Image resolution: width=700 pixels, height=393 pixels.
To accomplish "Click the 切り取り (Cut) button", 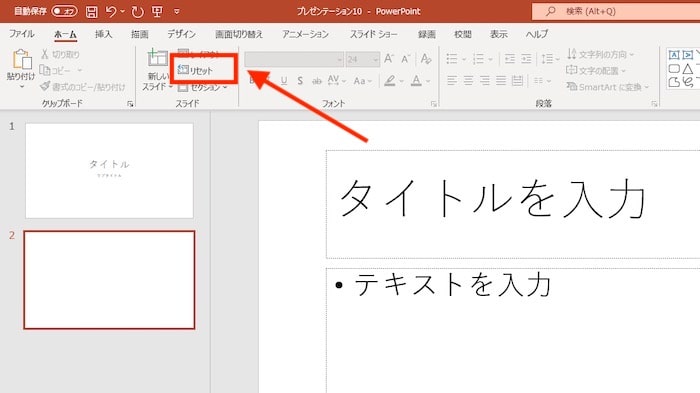I will click(x=60, y=54).
